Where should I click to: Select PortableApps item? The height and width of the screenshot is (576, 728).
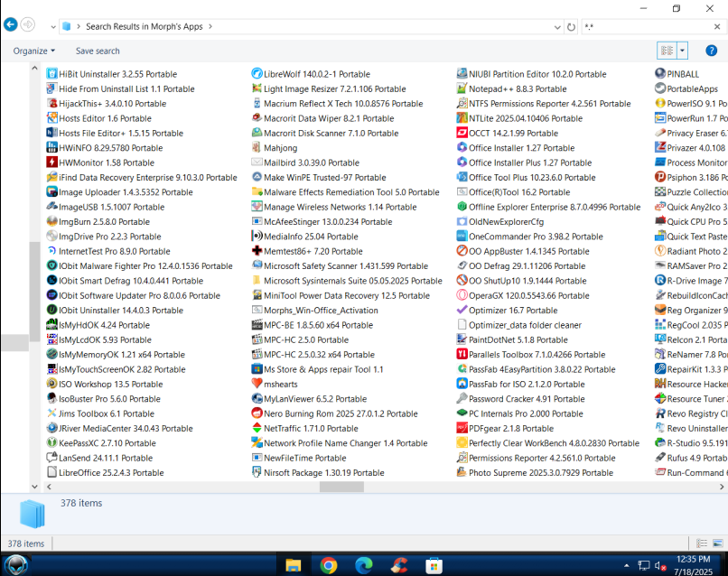click(x=692, y=88)
